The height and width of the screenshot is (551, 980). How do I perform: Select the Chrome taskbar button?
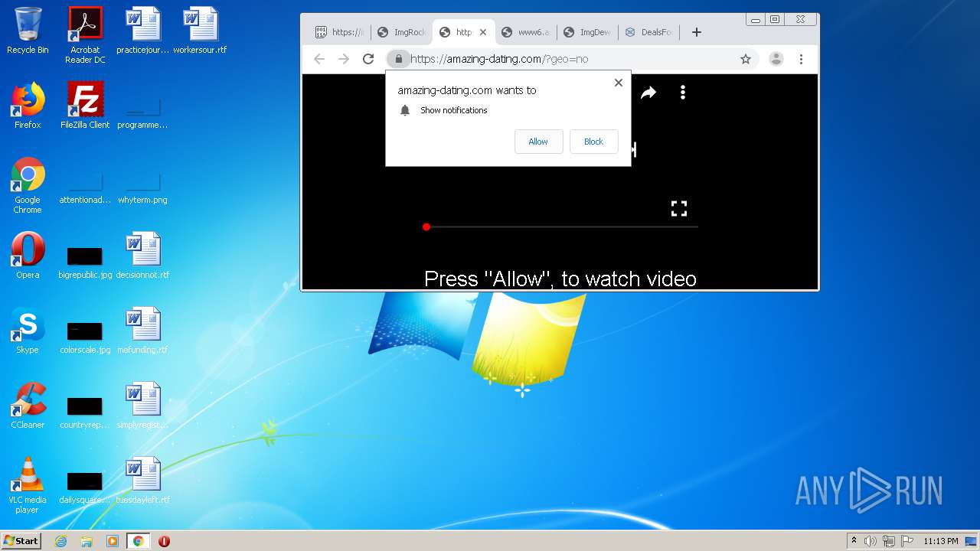tap(138, 541)
